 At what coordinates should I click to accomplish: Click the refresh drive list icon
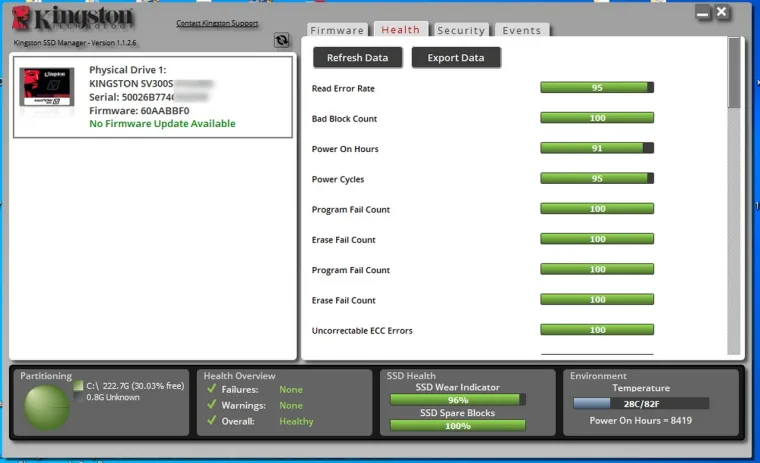pyautogui.click(x=281, y=41)
